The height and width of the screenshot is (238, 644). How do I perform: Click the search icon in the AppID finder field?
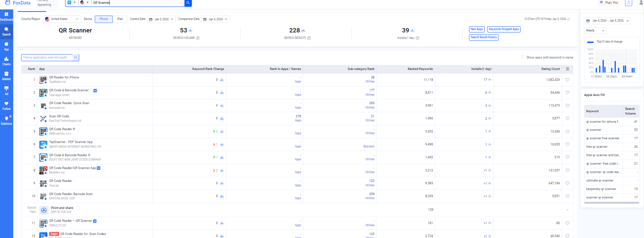coord(76,57)
